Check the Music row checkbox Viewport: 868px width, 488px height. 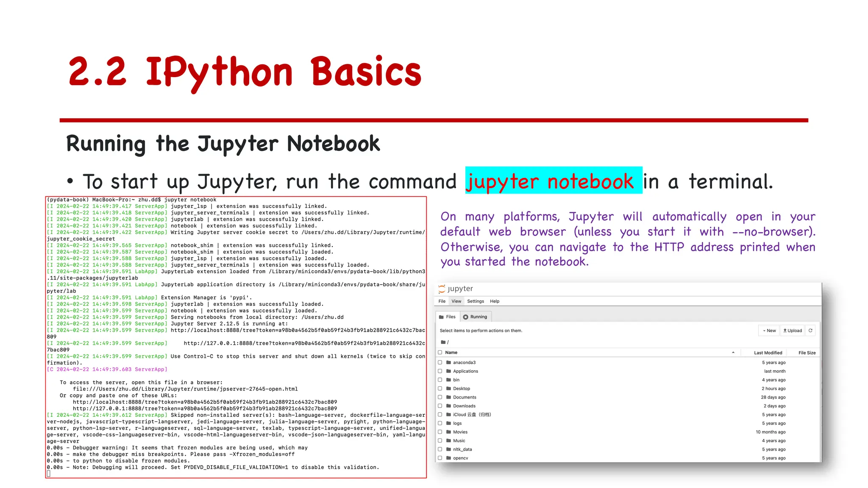(x=440, y=441)
